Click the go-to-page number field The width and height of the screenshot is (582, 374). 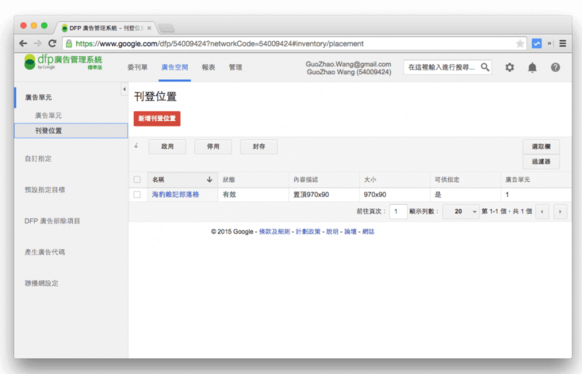398,211
